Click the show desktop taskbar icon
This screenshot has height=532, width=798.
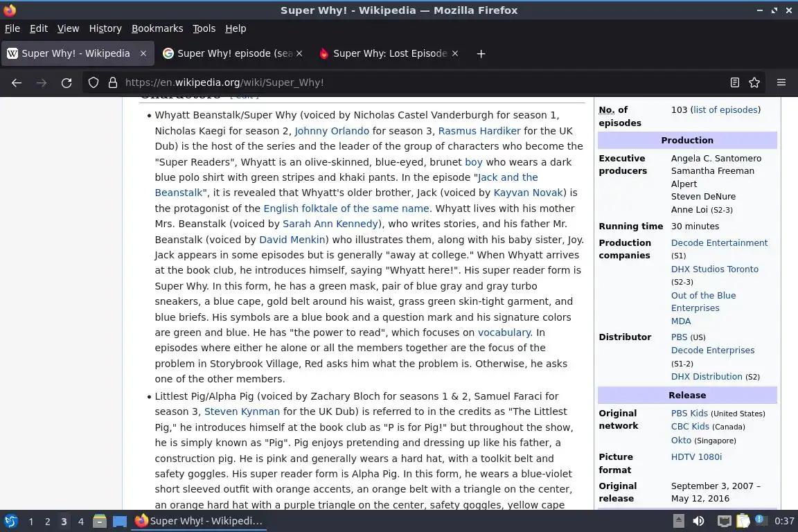pos(120,521)
